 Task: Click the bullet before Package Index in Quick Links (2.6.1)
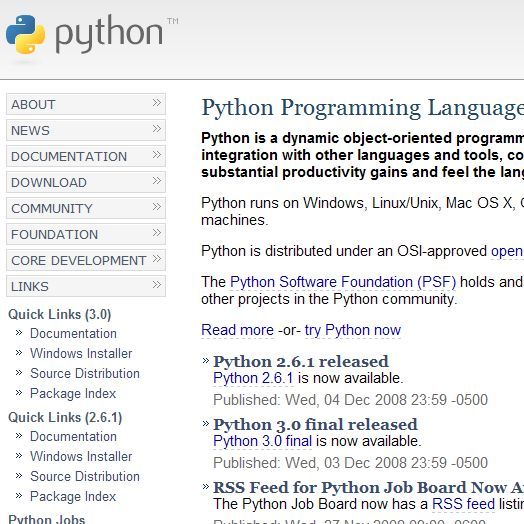(19, 496)
